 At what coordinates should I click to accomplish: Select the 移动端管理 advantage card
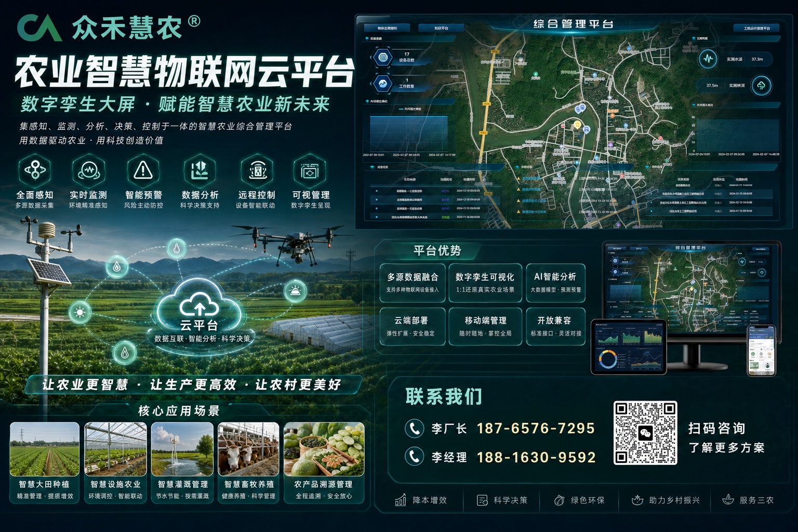(485, 326)
